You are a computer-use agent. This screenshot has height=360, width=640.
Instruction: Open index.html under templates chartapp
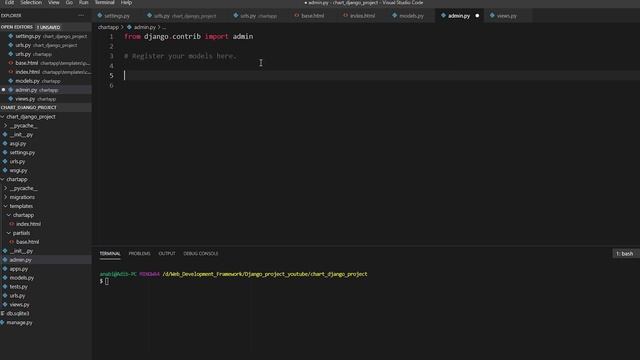(x=28, y=224)
